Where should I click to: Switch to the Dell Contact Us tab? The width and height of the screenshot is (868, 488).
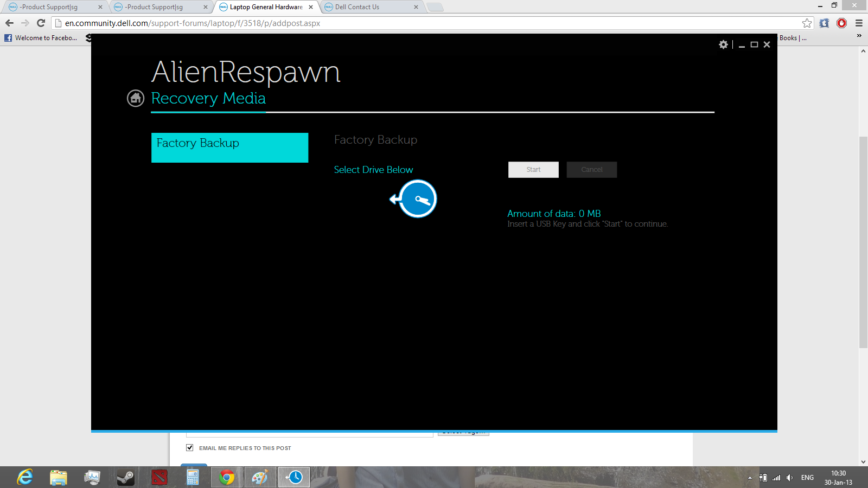click(369, 7)
